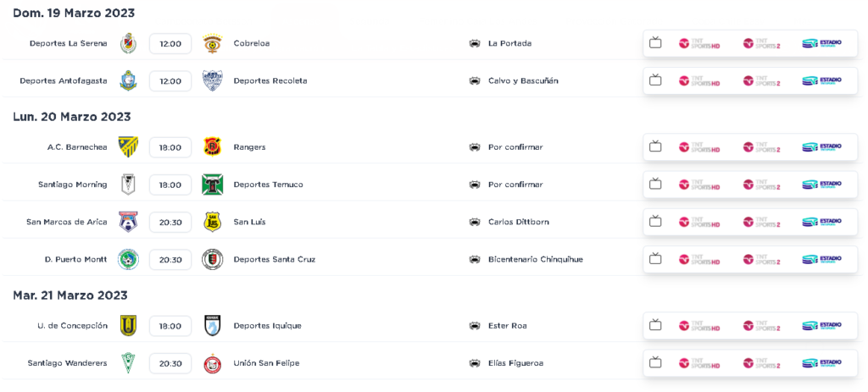Open Deportes Iquique team link
Viewport: 868px width, 392px height.
coord(267,326)
